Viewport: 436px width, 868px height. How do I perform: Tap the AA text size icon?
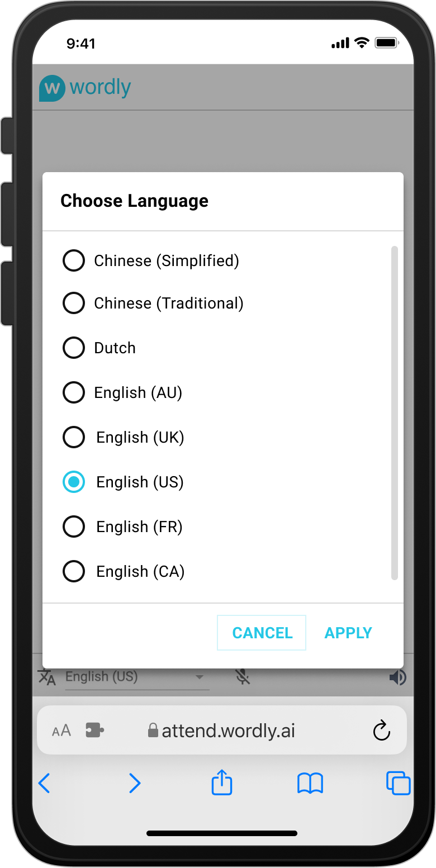click(63, 729)
